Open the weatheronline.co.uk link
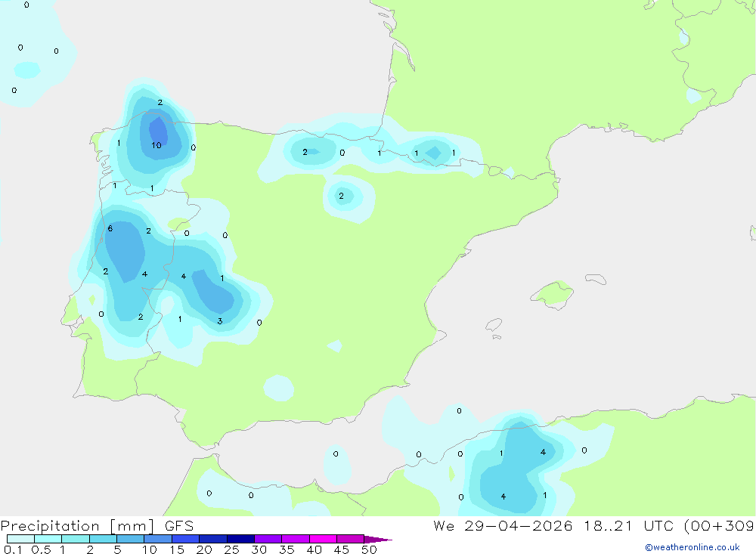Screen dimensions: 756x554 [x=692, y=547]
